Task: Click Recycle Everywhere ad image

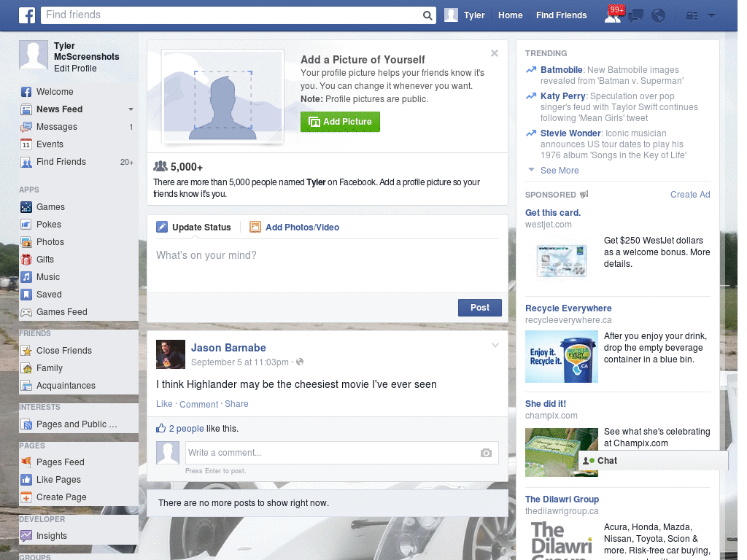Action: [561, 357]
